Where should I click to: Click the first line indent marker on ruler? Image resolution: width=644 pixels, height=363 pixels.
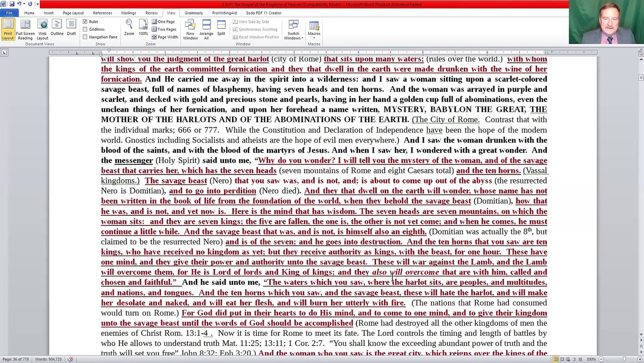[108, 51]
